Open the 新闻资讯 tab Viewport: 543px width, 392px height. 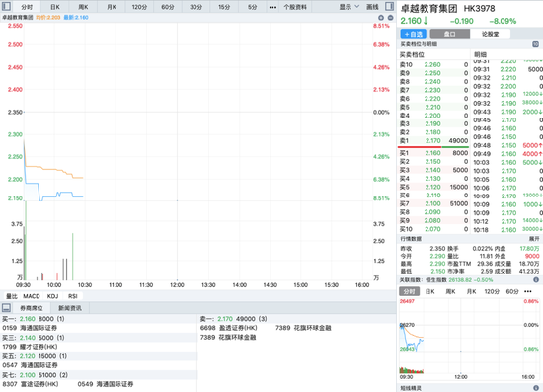pos(70,308)
